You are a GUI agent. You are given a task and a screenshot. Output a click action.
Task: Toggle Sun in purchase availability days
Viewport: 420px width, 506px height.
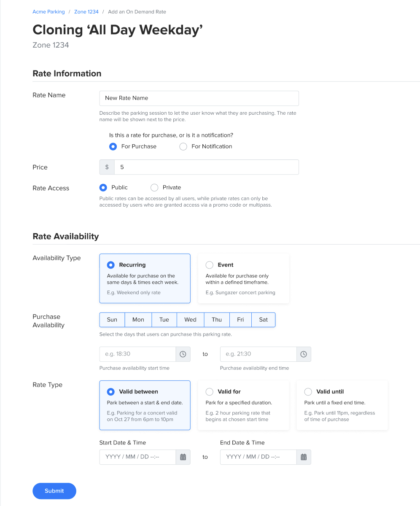point(112,320)
